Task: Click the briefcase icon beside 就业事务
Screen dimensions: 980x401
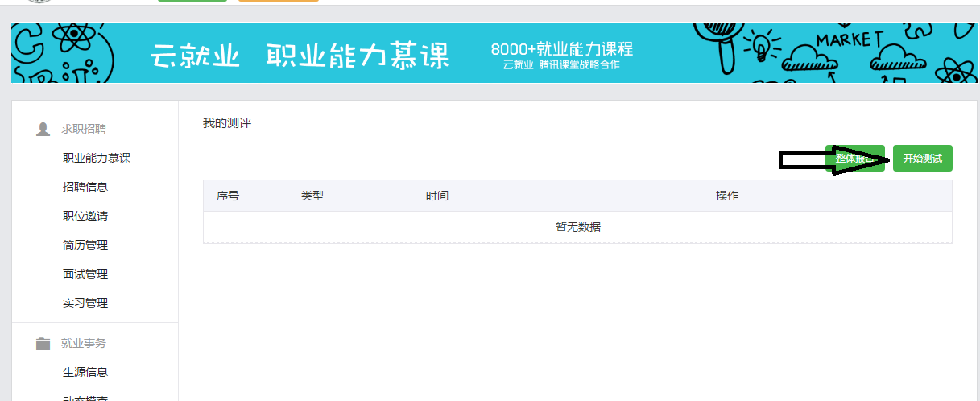Action: [x=43, y=344]
